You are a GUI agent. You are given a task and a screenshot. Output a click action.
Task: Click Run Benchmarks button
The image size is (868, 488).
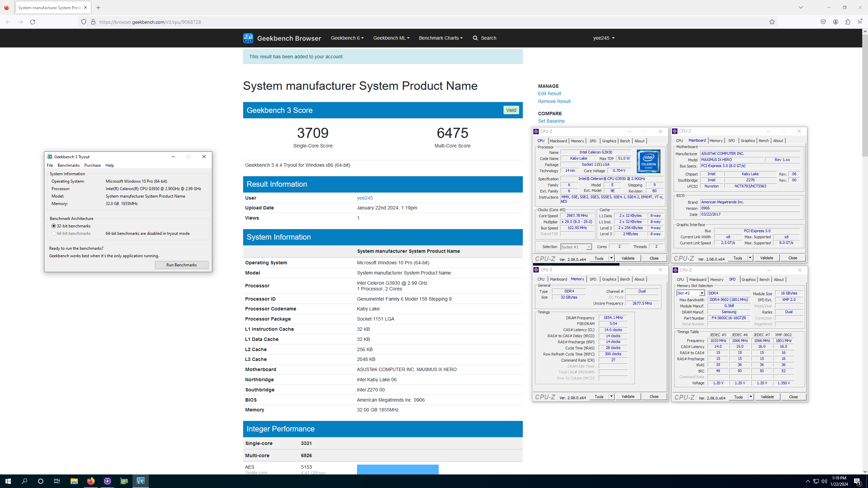[x=181, y=265]
